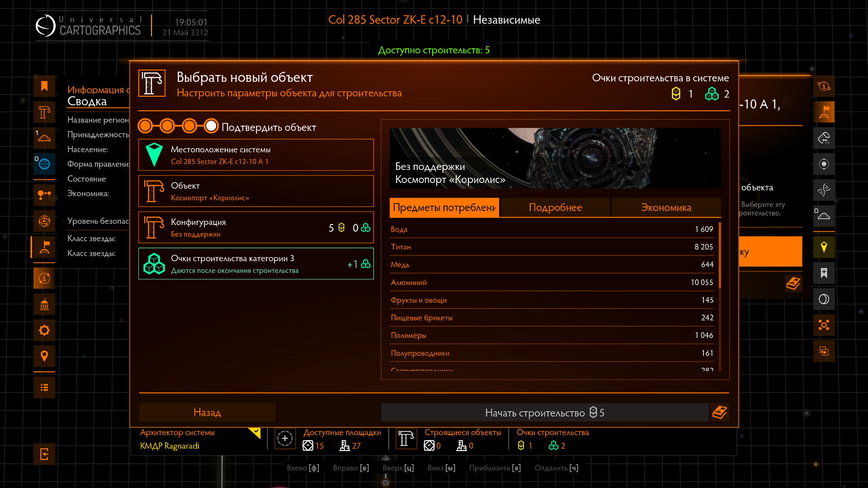Select the Титан commodity row
The width and height of the screenshot is (868, 488).
click(552, 247)
